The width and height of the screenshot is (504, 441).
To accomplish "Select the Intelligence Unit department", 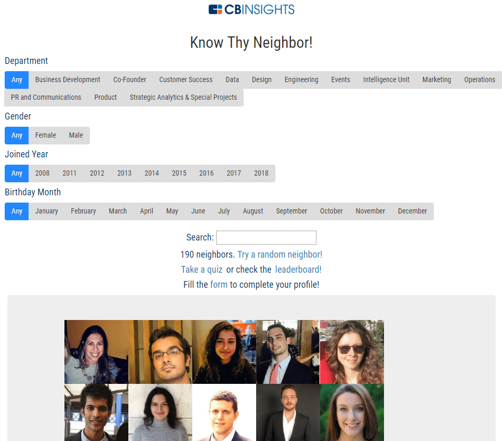I will (x=386, y=79).
